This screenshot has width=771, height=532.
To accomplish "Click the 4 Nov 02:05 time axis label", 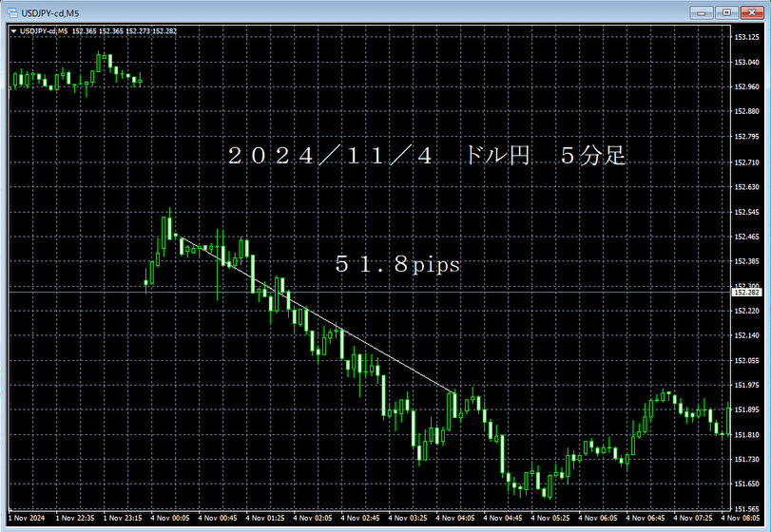I will [313, 518].
